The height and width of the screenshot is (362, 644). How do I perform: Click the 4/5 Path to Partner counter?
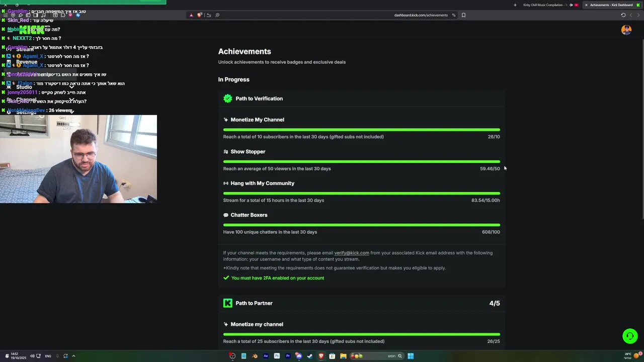[x=495, y=303]
